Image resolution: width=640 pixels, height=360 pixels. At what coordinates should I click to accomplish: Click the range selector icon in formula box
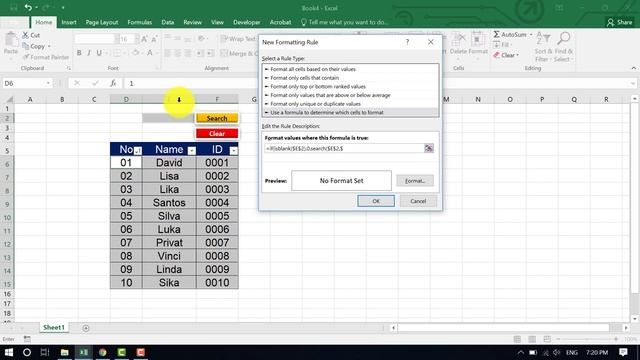tap(429, 148)
